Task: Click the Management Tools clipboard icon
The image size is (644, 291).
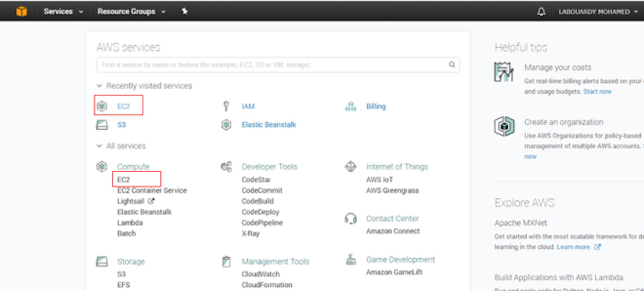Action: [226, 261]
